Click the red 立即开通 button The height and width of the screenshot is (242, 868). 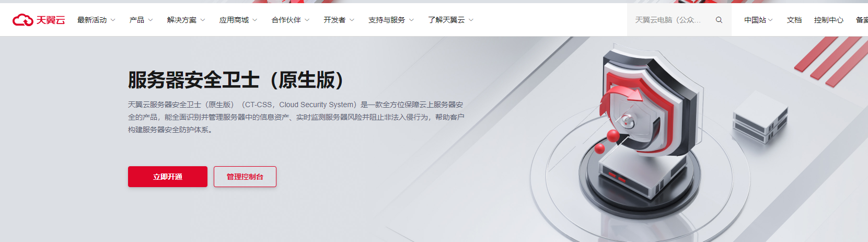click(x=168, y=177)
